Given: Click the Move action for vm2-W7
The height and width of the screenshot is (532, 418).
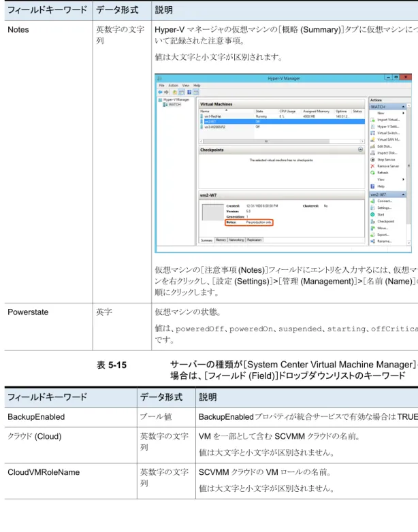Looking at the screenshot, I should click(379, 228).
